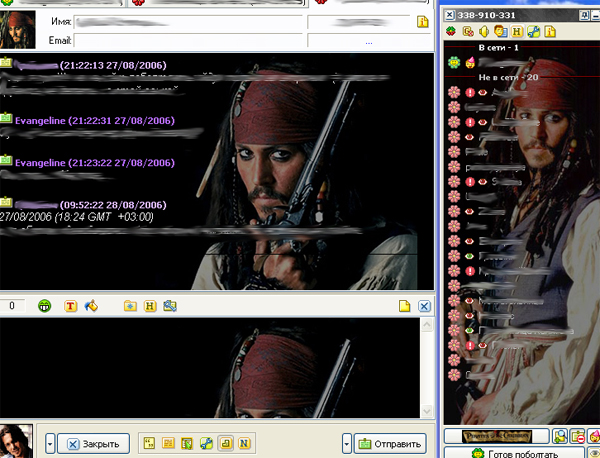Click the 338-910-331 title bar text
Screen dimensions: 600x458
point(487,15)
